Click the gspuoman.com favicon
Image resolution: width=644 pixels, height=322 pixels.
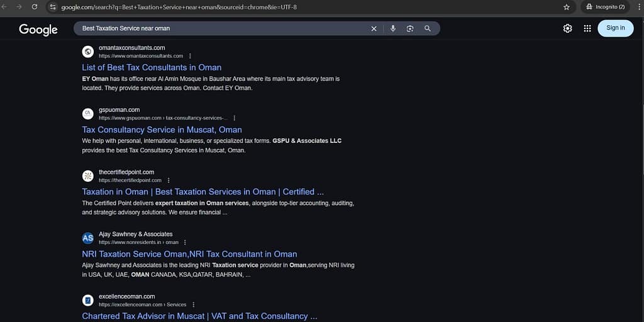[88, 114]
